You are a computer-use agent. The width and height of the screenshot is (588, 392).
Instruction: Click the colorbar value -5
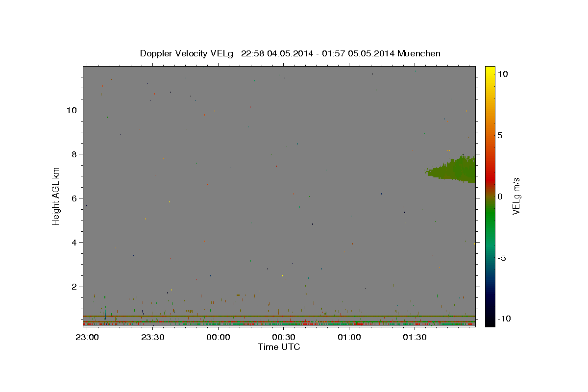(503, 258)
